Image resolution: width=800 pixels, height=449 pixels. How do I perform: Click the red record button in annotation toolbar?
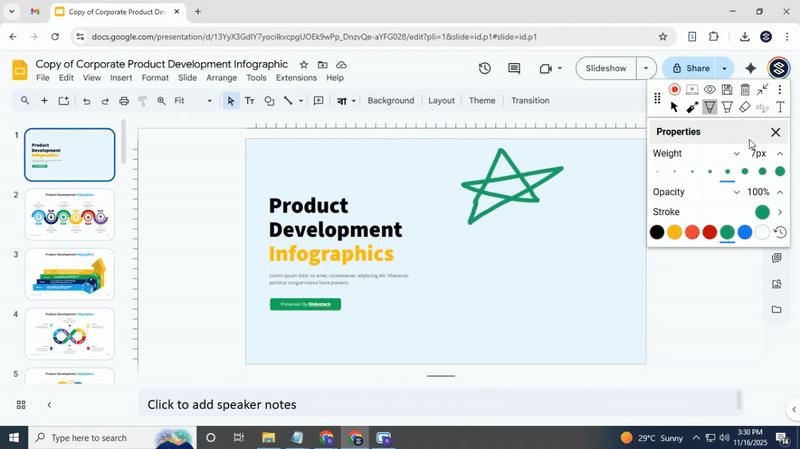pos(674,90)
